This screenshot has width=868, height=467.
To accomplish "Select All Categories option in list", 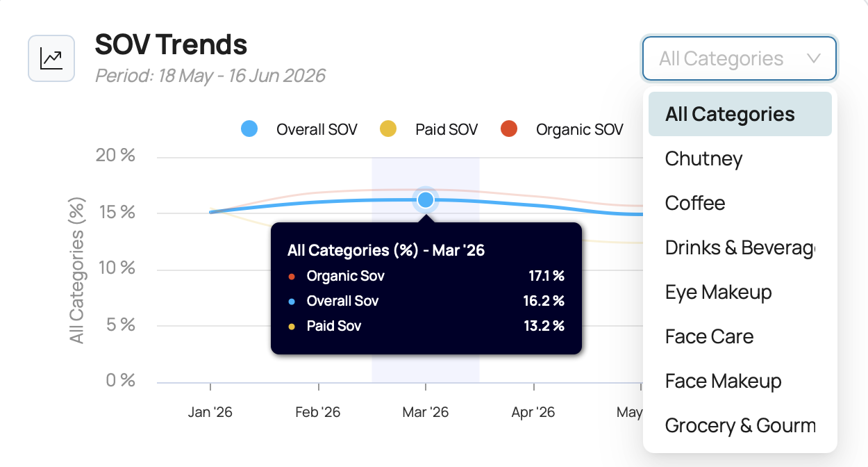I will coord(740,114).
